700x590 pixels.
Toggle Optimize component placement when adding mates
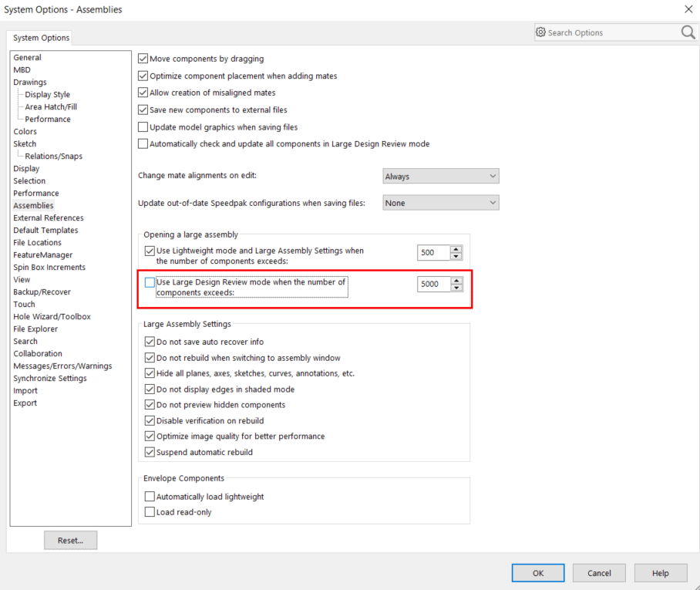click(143, 76)
